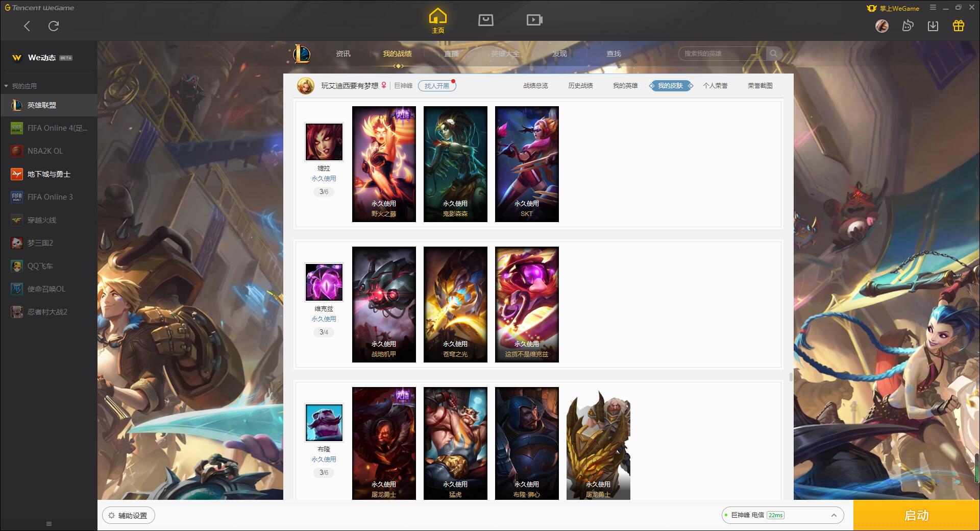This screenshot has height=531, width=980.
Task: Click the 布隆 champion portrait
Action: click(324, 423)
